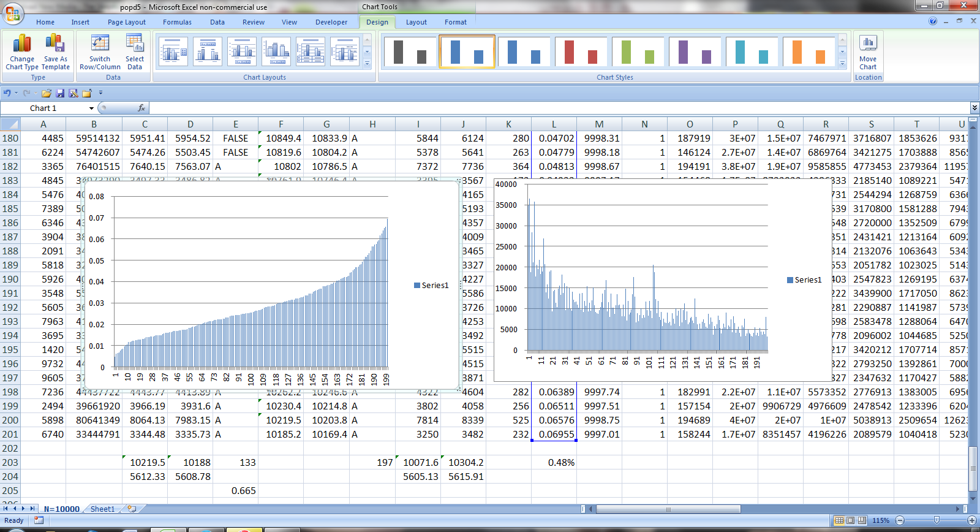Switch to the Sheet1 worksheet tab
Screen dimensions: 980x532
102,509
